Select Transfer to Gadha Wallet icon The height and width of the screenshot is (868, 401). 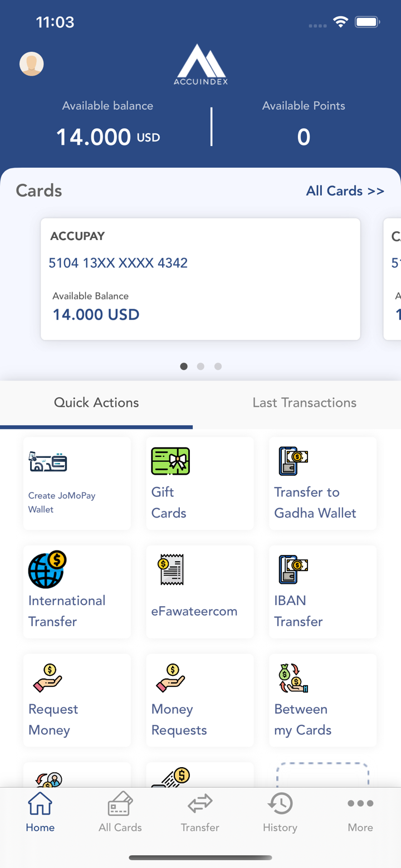[293, 462]
